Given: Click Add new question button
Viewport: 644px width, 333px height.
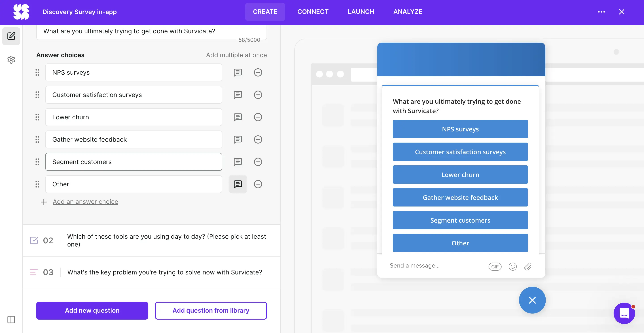Looking at the screenshot, I should point(92,310).
